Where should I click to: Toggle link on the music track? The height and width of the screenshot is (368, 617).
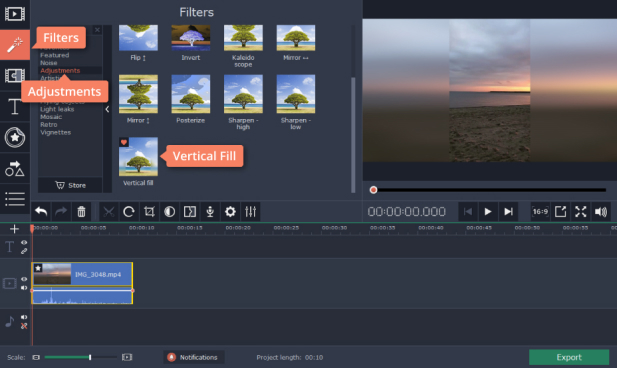[24, 326]
